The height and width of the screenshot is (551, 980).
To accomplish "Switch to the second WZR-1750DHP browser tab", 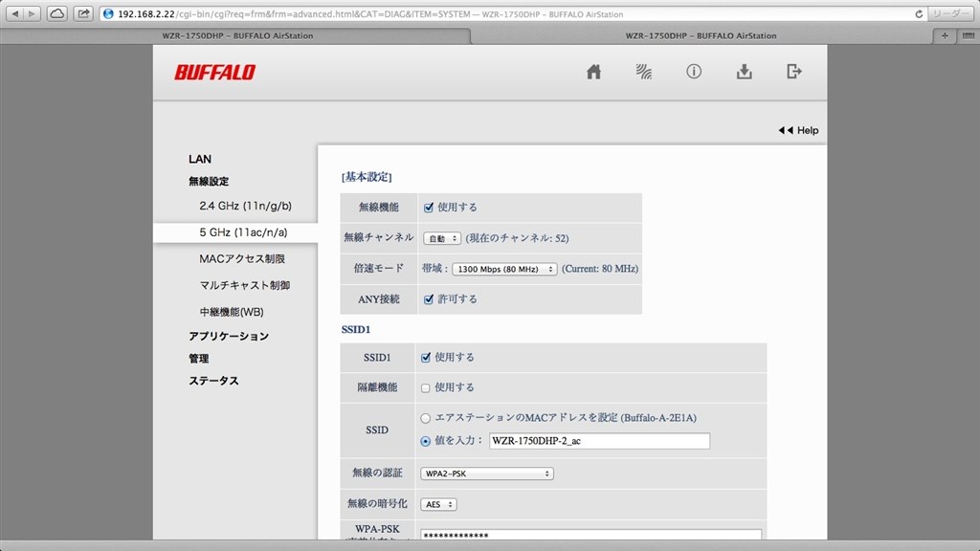I will 702,35.
